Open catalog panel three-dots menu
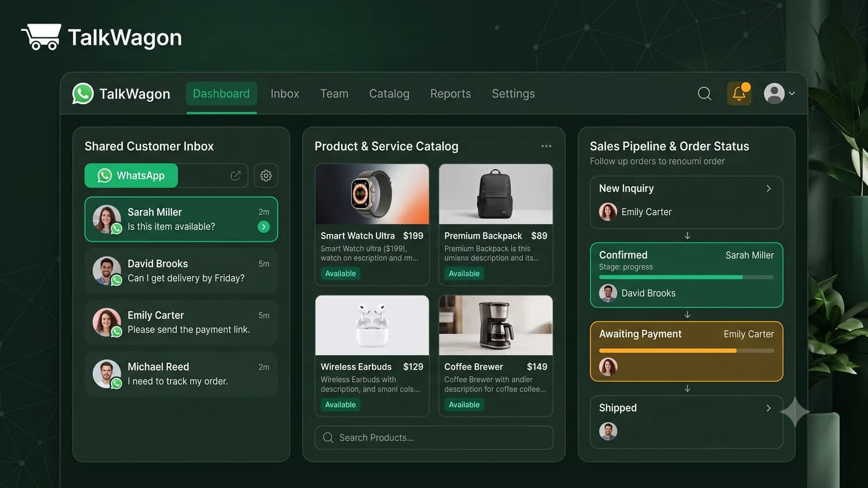The height and width of the screenshot is (488, 868). click(546, 146)
